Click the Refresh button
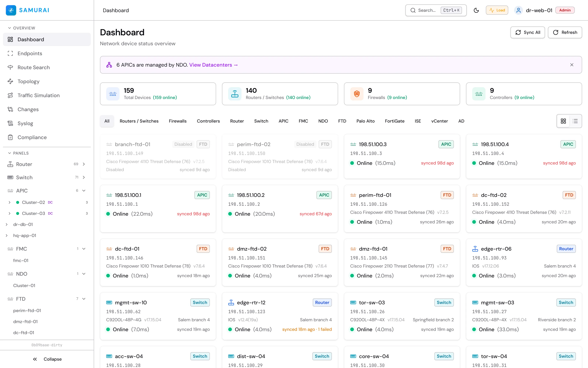 coord(565,32)
